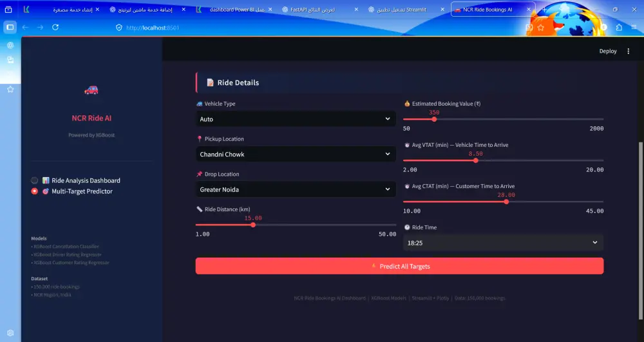Close the NCR Ride Bookings AI tab
The image size is (644, 342).
tap(529, 10)
